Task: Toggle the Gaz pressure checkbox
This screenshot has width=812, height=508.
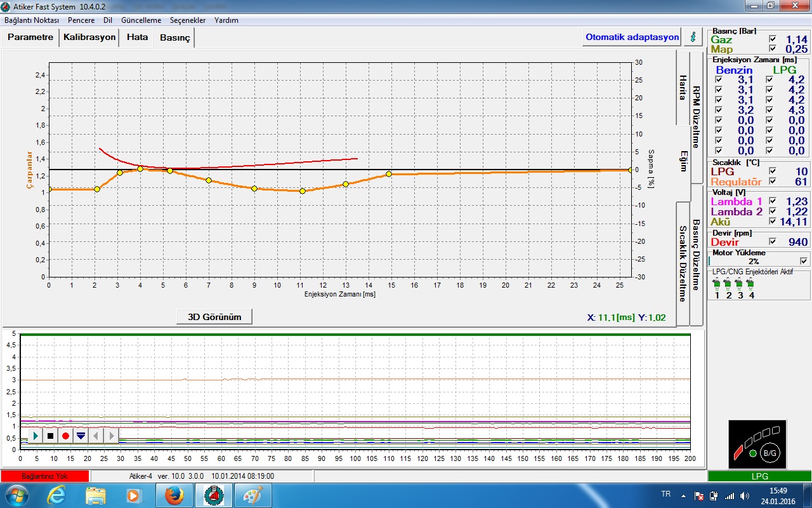Action: tap(772, 39)
